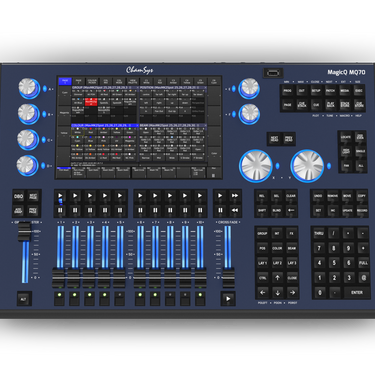Viewport: 375px width, 375px height.
Task: Click the number 7 key
Action: click(x=319, y=248)
